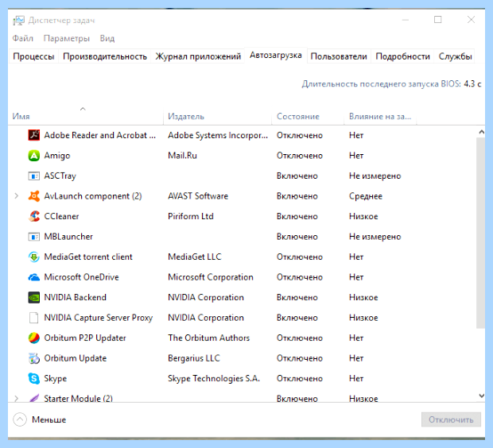Viewport: 493px width, 448px height.
Task: Click the Среднее impact value
Action: 366,196
